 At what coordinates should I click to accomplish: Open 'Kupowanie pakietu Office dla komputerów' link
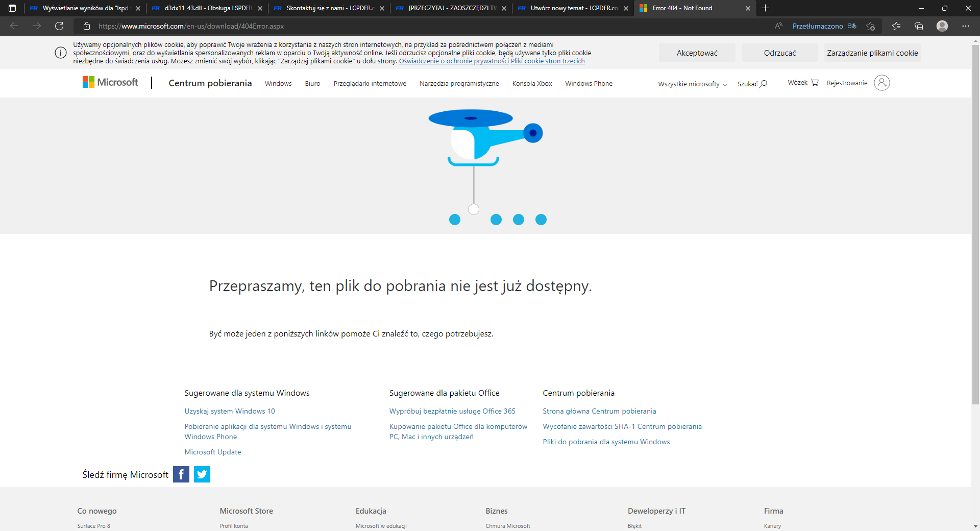tap(458, 431)
